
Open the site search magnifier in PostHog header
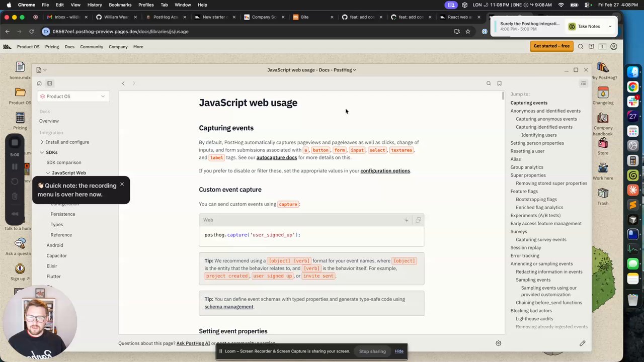[581, 47]
